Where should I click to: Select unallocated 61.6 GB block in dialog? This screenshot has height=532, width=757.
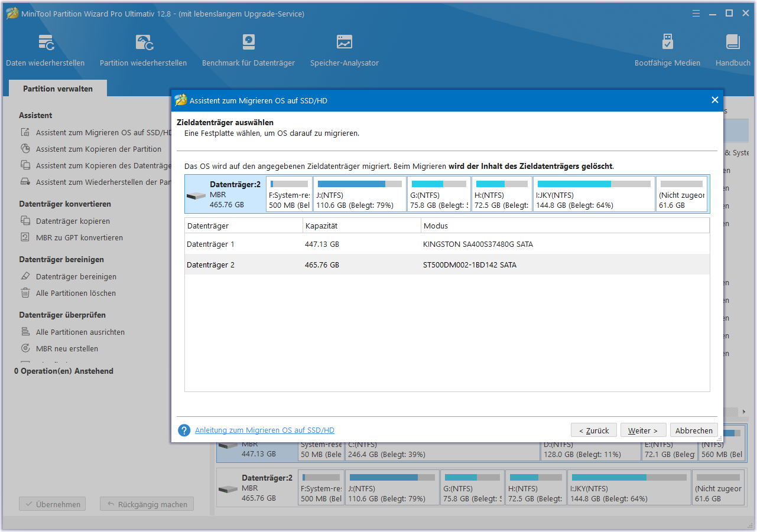pos(681,194)
